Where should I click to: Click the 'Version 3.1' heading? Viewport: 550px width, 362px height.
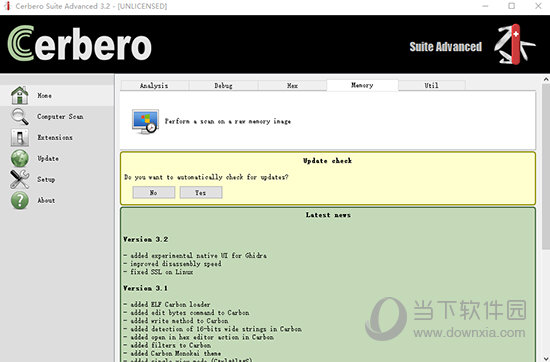point(146,288)
